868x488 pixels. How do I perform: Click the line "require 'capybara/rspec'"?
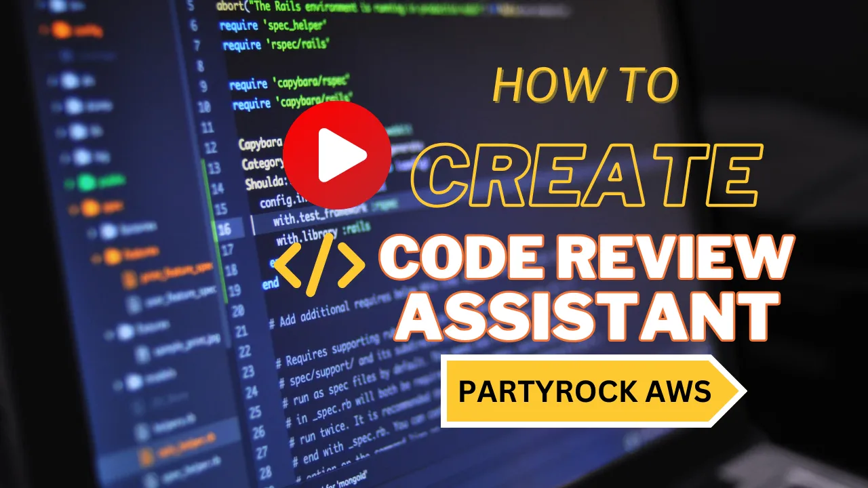(290, 83)
